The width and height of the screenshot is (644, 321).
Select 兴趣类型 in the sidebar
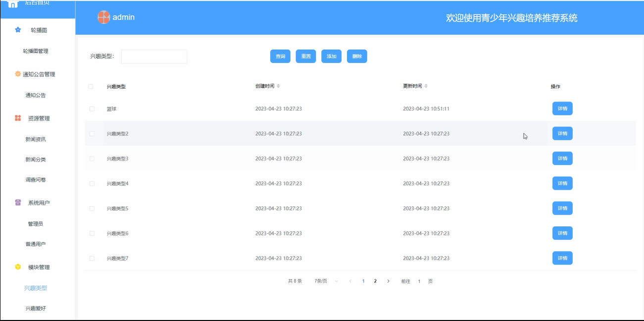[x=36, y=288]
